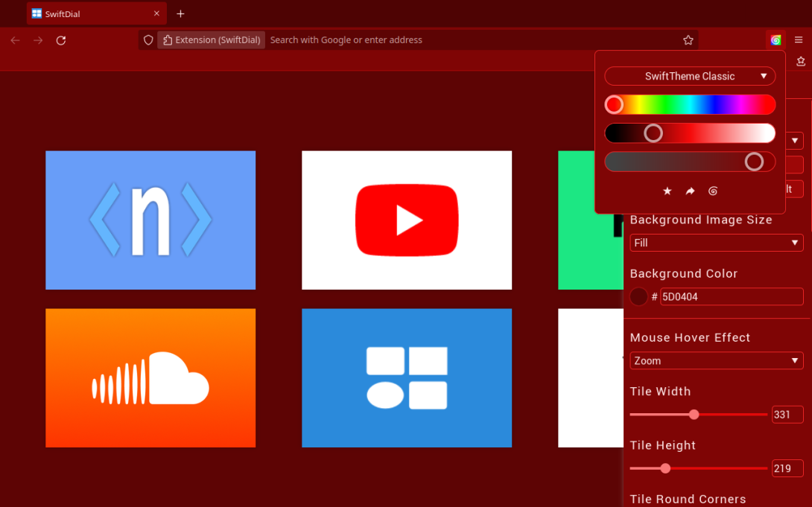This screenshot has height=507, width=812.
Task: Open the browser hamburger menu
Action: (x=799, y=40)
